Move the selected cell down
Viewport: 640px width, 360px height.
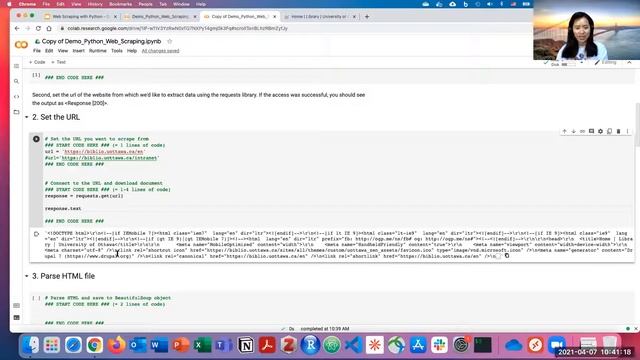[573, 131]
